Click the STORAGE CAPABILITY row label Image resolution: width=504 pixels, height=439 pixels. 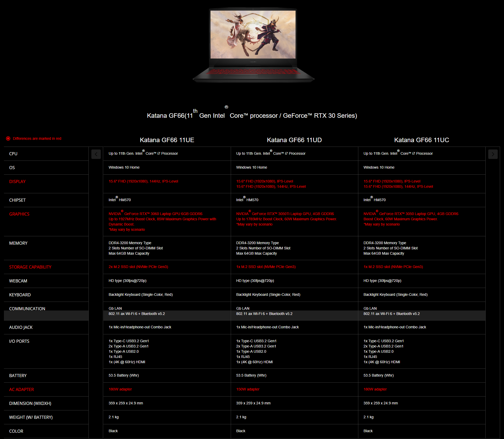(30, 267)
